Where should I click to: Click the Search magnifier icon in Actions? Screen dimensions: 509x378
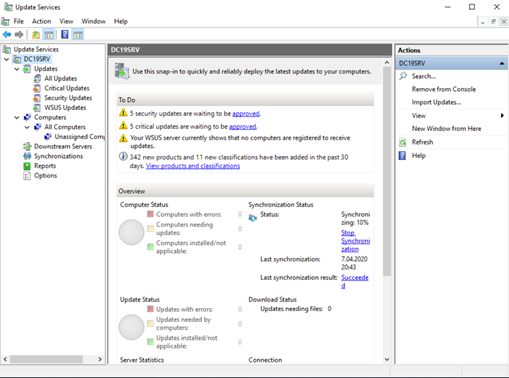click(403, 76)
